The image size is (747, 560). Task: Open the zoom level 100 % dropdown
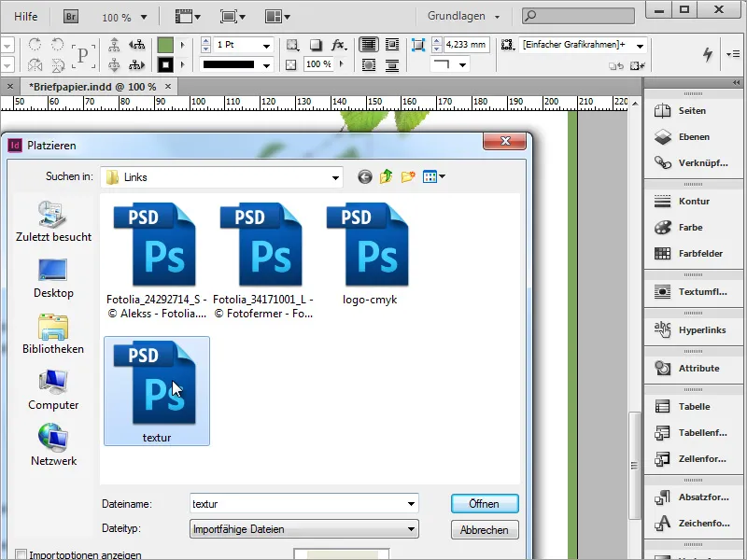pyautogui.click(x=144, y=18)
